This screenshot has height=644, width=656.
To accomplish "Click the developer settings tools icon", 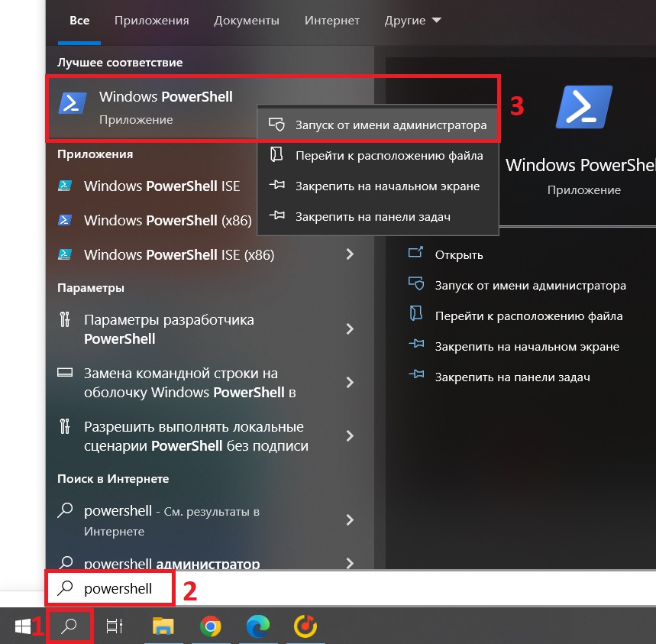I will (64, 319).
